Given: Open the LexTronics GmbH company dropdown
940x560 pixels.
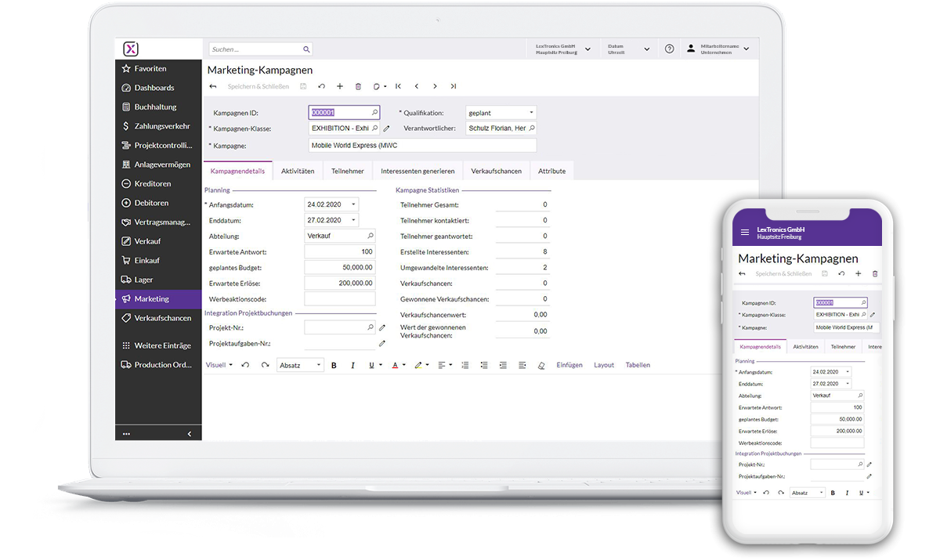Looking at the screenshot, I should pyautogui.click(x=562, y=49).
